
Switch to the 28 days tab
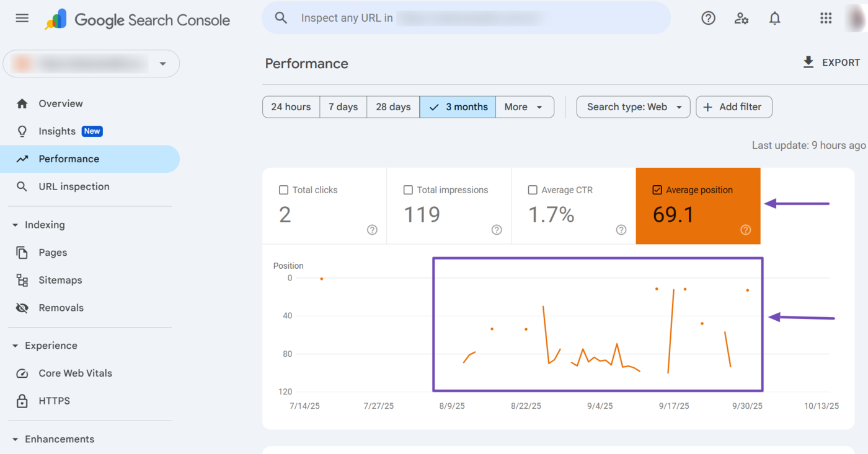[x=393, y=107]
